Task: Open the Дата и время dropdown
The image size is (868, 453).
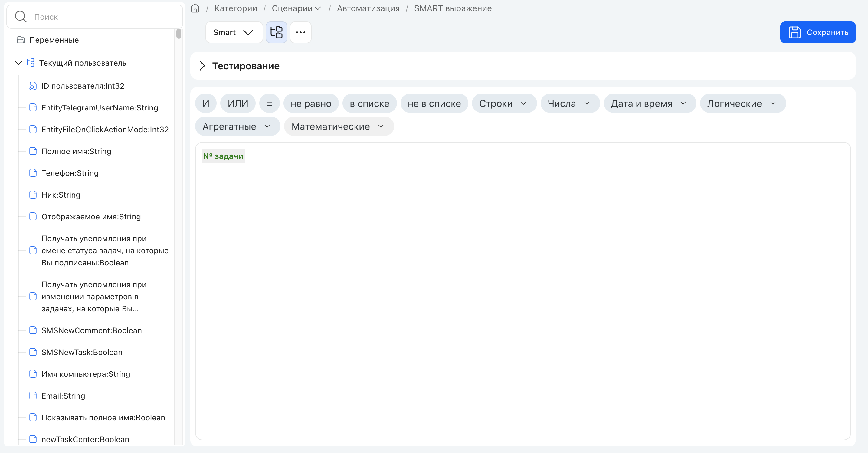Action: [650, 103]
